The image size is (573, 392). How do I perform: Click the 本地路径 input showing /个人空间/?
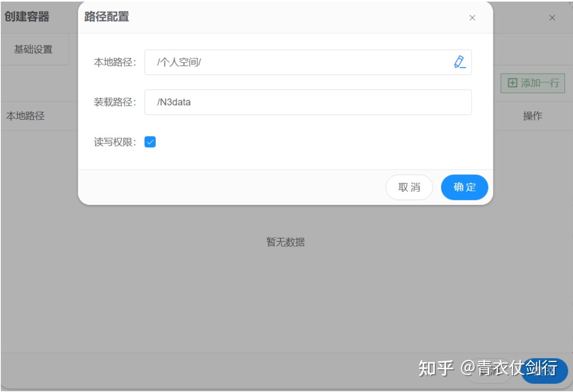(308, 62)
